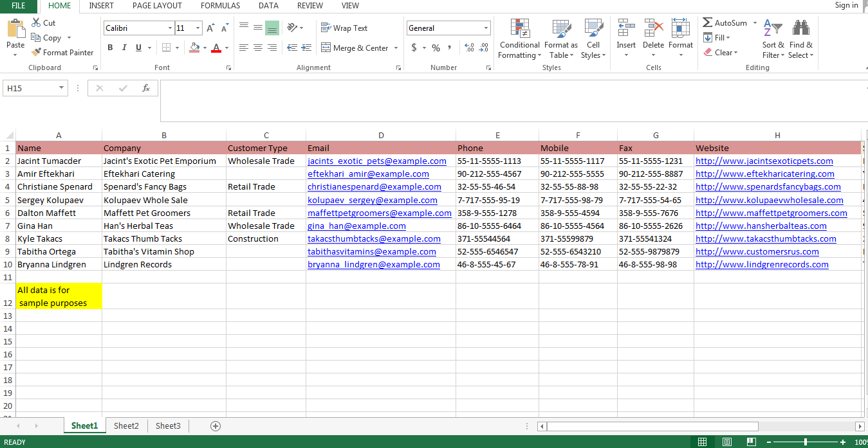Viewport: 868px width, 448px height.
Task: Click the Sign in link
Action: [846, 5]
